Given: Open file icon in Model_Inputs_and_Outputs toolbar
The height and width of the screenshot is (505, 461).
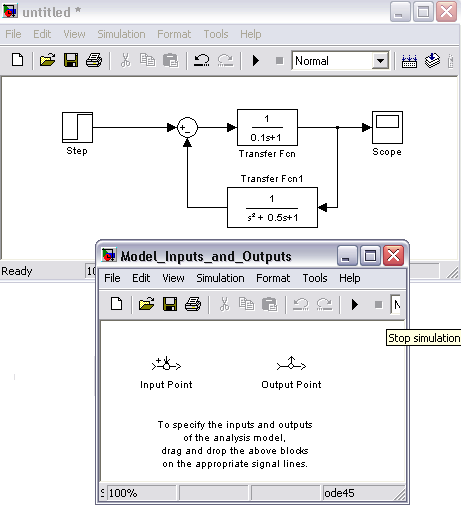Looking at the screenshot, I should point(146,304).
